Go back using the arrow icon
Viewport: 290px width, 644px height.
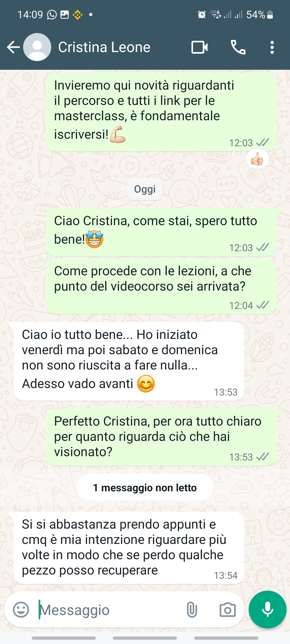click(13, 47)
